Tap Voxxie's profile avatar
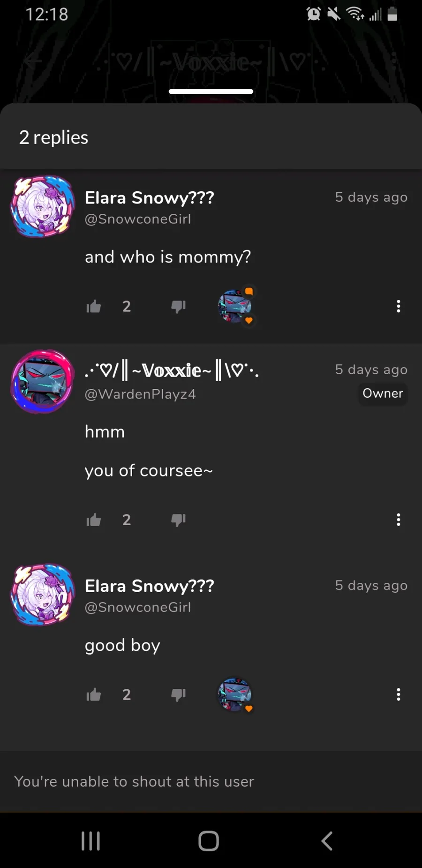Screen dimensions: 422x868 coord(43,381)
